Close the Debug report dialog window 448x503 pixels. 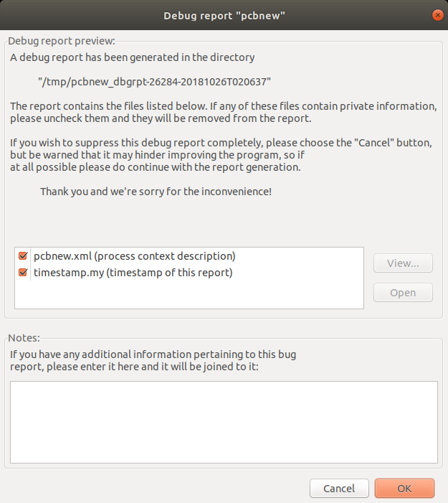pyautogui.click(x=437, y=14)
